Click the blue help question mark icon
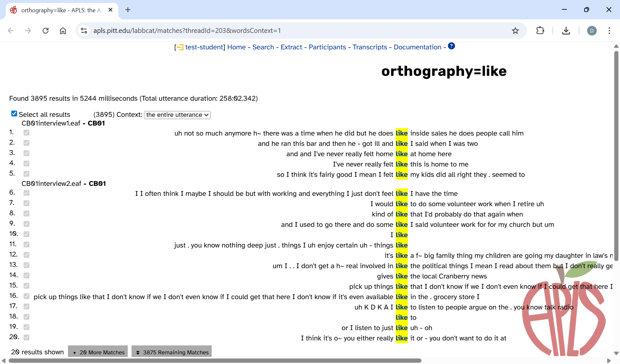 point(451,46)
